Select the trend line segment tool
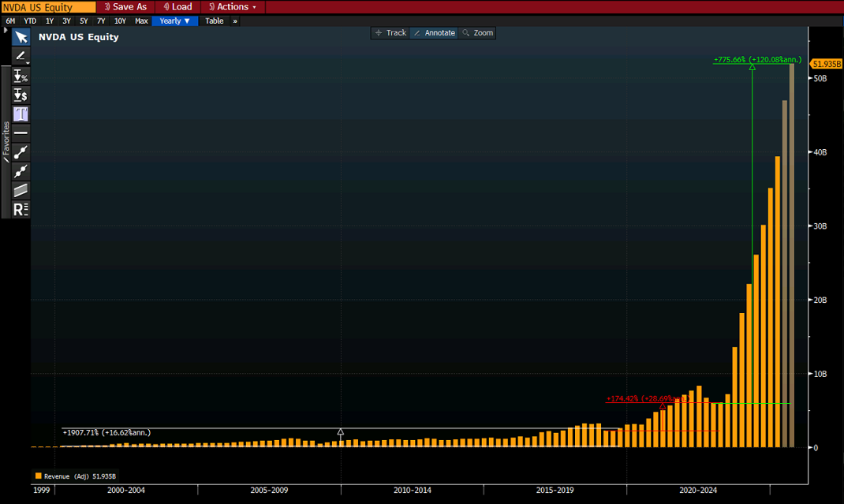 (21, 152)
